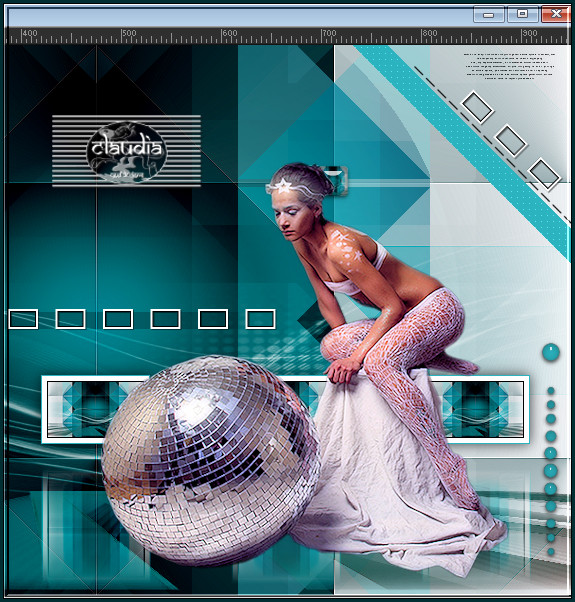Click the 900 mark on the ruler
Viewport: 575px width, 602px height.
coord(529,33)
